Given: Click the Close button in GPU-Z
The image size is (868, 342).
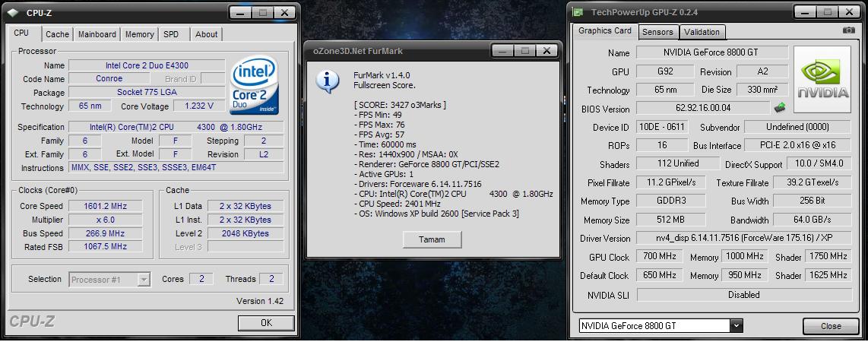Looking at the screenshot, I should coord(831,326).
